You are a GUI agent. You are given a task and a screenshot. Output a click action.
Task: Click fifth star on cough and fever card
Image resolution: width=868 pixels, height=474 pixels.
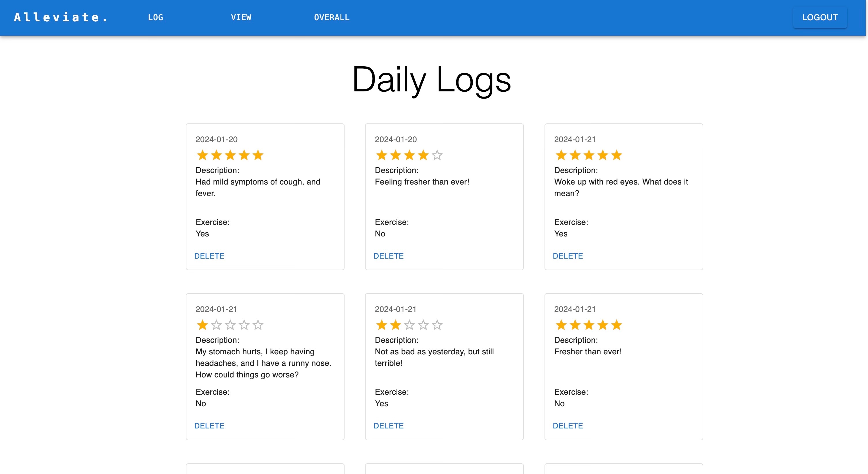pyautogui.click(x=258, y=155)
